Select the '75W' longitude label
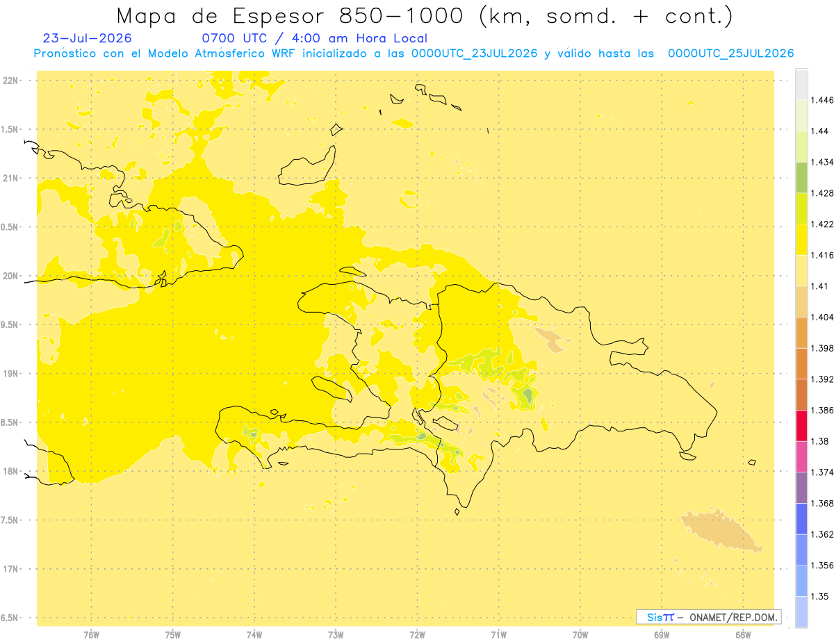 [x=173, y=635]
